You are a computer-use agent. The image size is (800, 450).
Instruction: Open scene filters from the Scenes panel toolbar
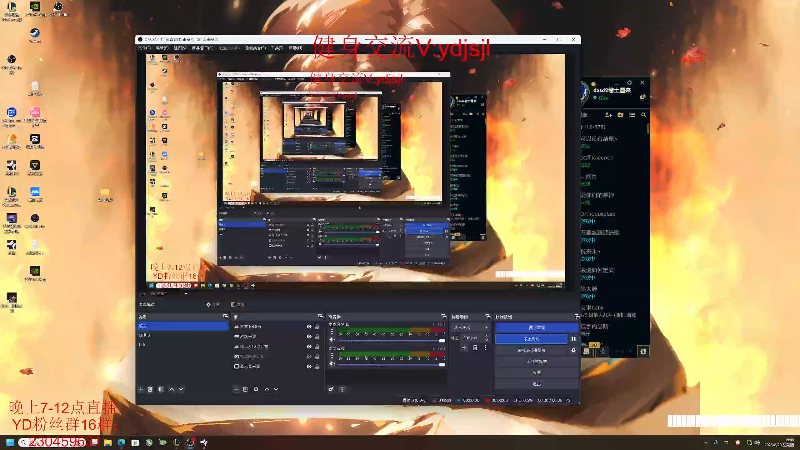pyautogui.click(x=161, y=389)
